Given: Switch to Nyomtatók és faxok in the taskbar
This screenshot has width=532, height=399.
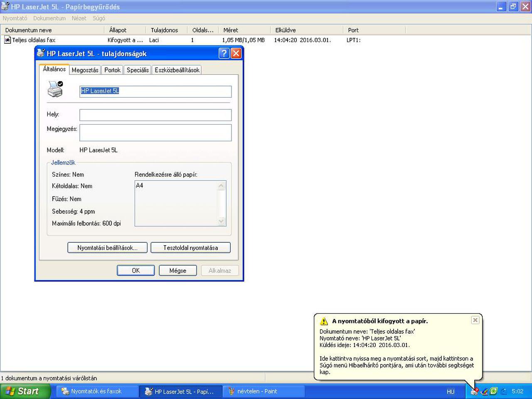Looking at the screenshot, I should [96, 392].
